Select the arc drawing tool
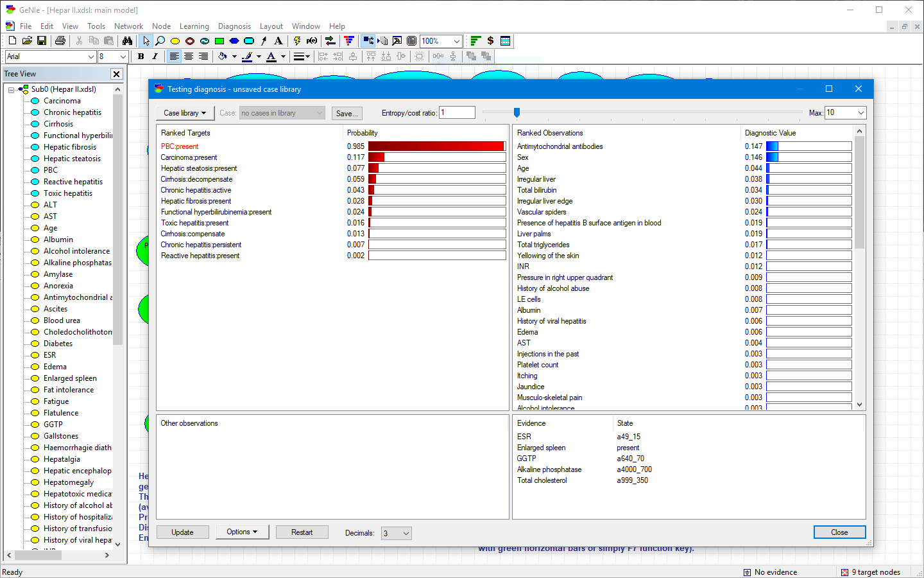Image resolution: width=924 pixels, height=578 pixels. (x=263, y=40)
